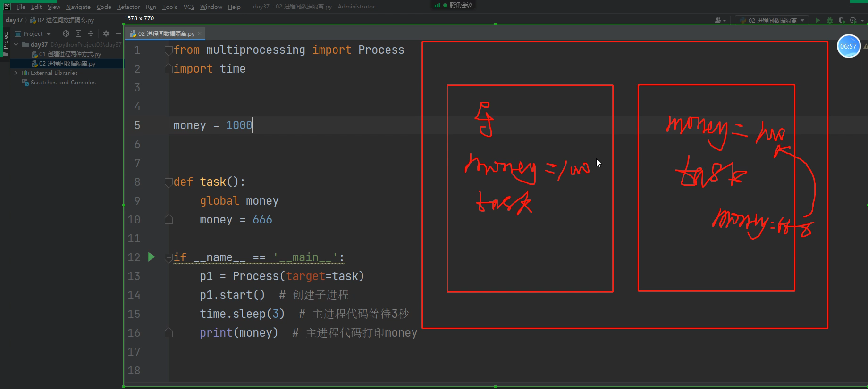Run with Coverage shield icon

tap(842, 20)
